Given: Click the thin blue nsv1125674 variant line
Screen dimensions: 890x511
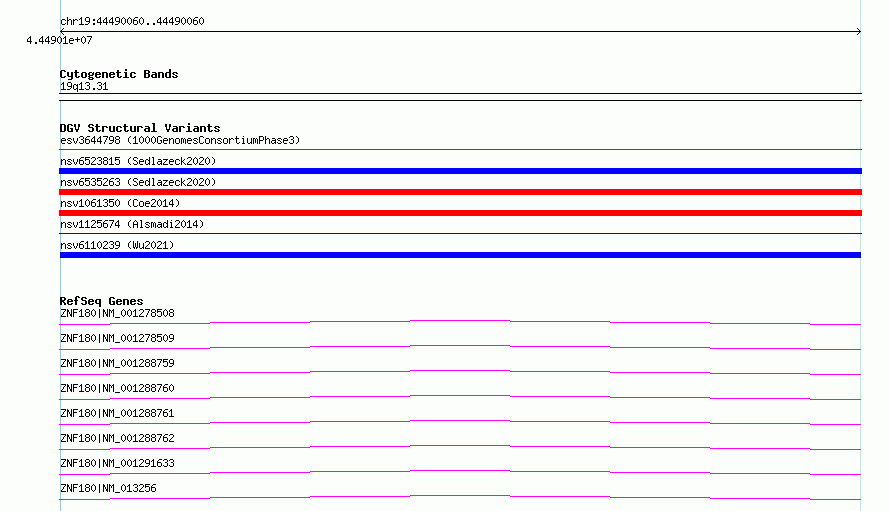Looking at the screenshot, I should pyautogui.click(x=460, y=233).
